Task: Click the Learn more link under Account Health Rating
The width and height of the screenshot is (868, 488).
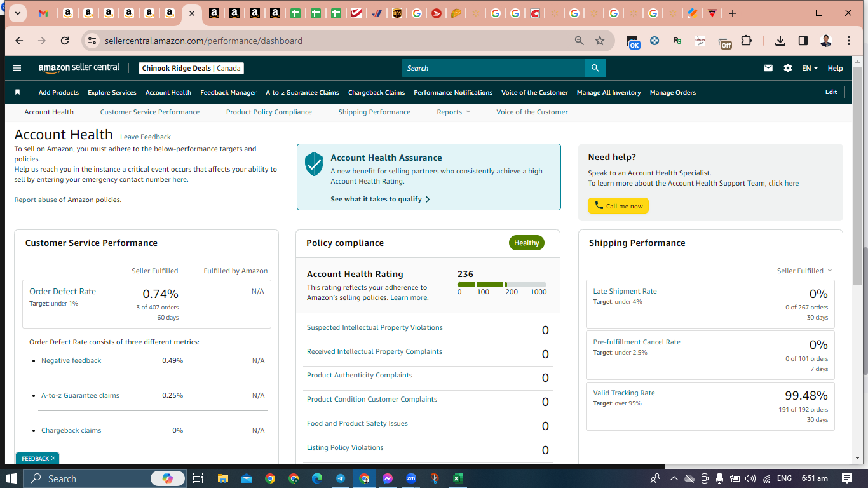Action: pyautogui.click(x=409, y=297)
